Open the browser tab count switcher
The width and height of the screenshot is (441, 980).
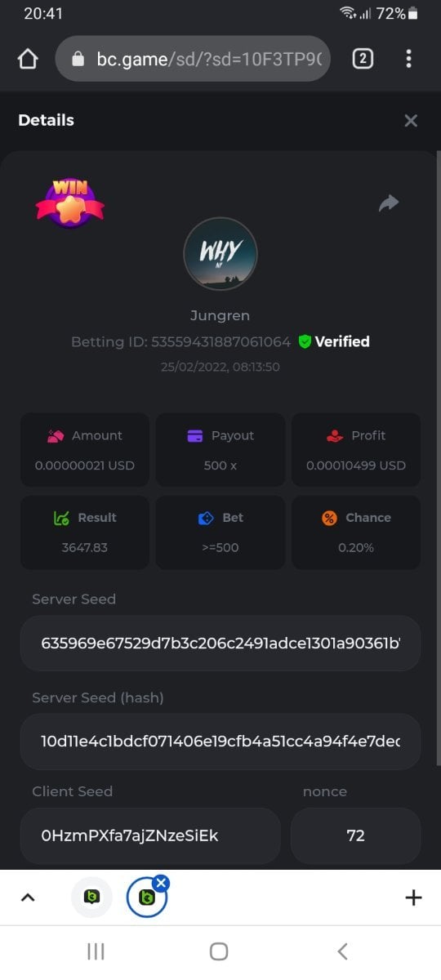(x=363, y=59)
